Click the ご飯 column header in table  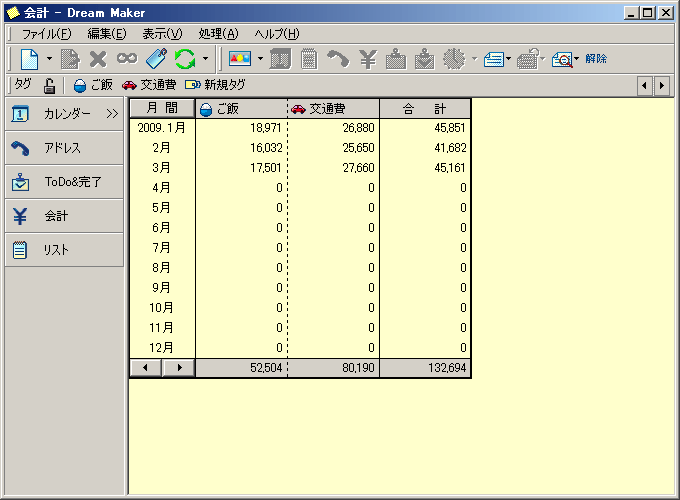pyautogui.click(x=242, y=108)
